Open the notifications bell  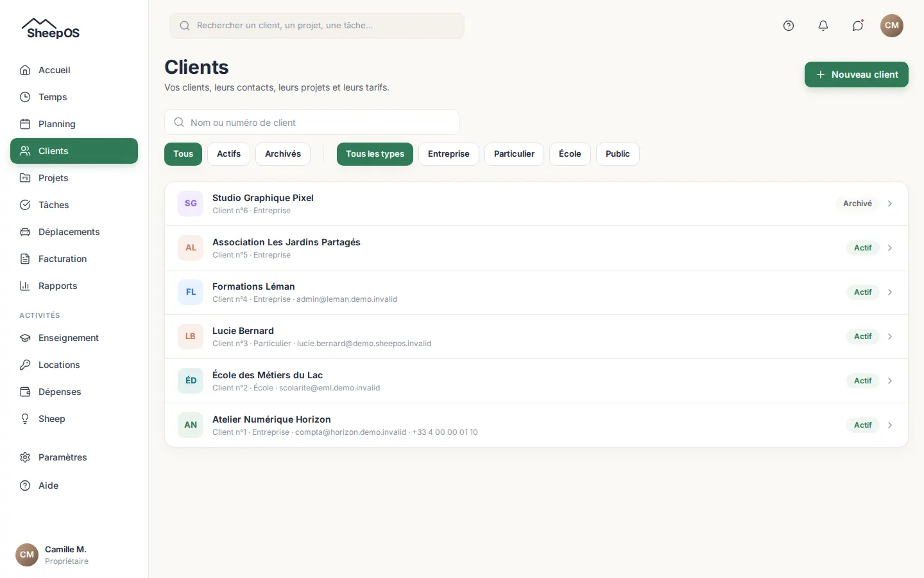tap(823, 26)
